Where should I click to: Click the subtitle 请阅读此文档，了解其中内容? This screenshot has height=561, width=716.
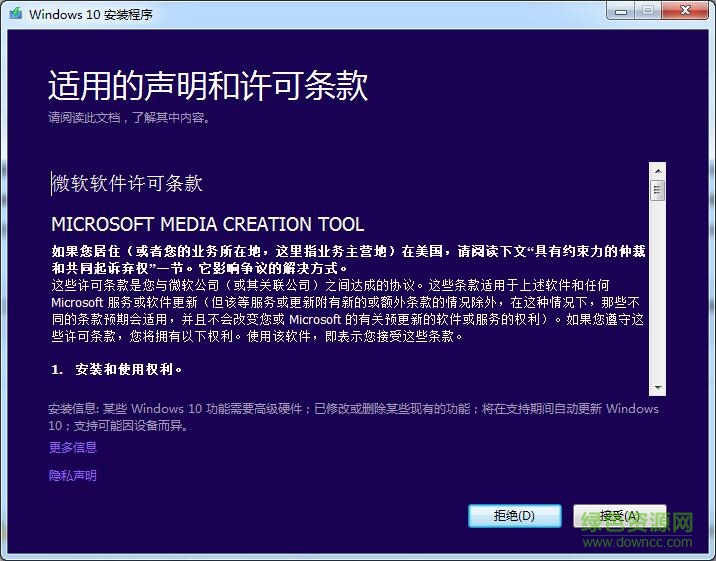129,118
